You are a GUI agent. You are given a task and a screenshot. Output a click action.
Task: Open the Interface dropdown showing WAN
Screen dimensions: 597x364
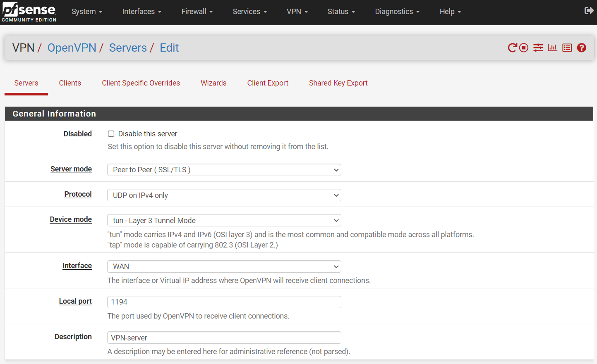point(224,266)
